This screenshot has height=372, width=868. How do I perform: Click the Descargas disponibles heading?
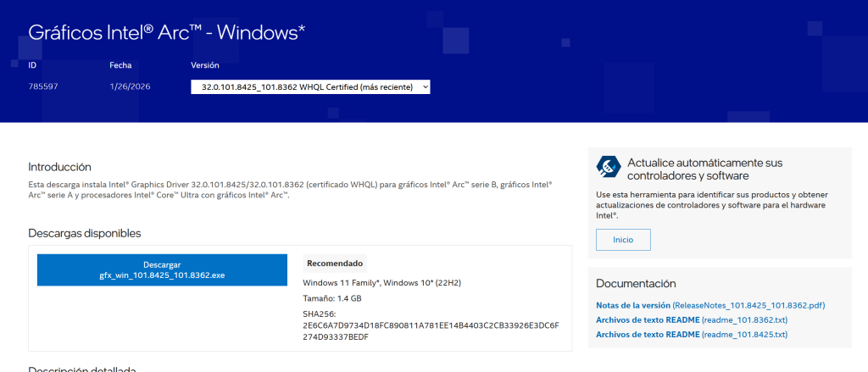coord(85,234)
